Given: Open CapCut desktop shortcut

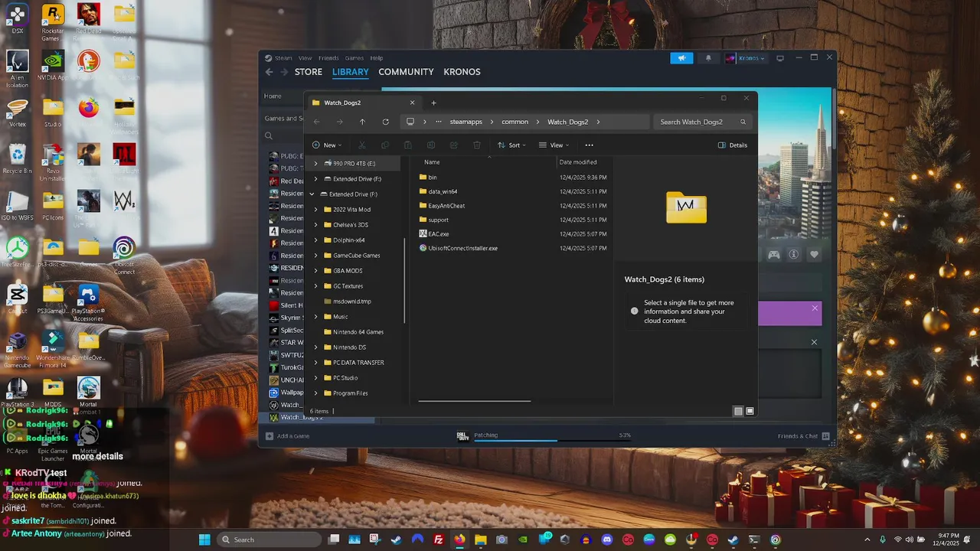Looking at the screenshot, I should (17, 299).
